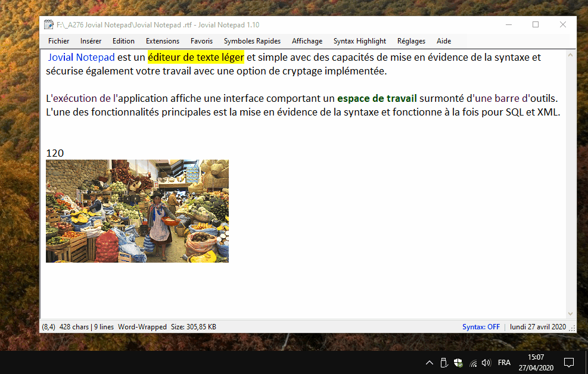Viewport: 588px width, 374px height.
Task: Maximize the Jovial Notepad window
Action: click(536, 25)
